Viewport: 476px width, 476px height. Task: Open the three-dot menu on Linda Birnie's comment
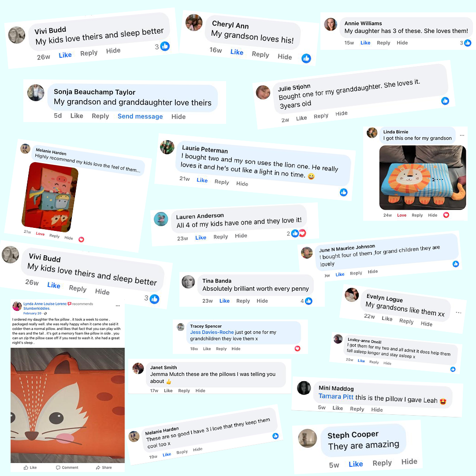click(x=462, y=135)
